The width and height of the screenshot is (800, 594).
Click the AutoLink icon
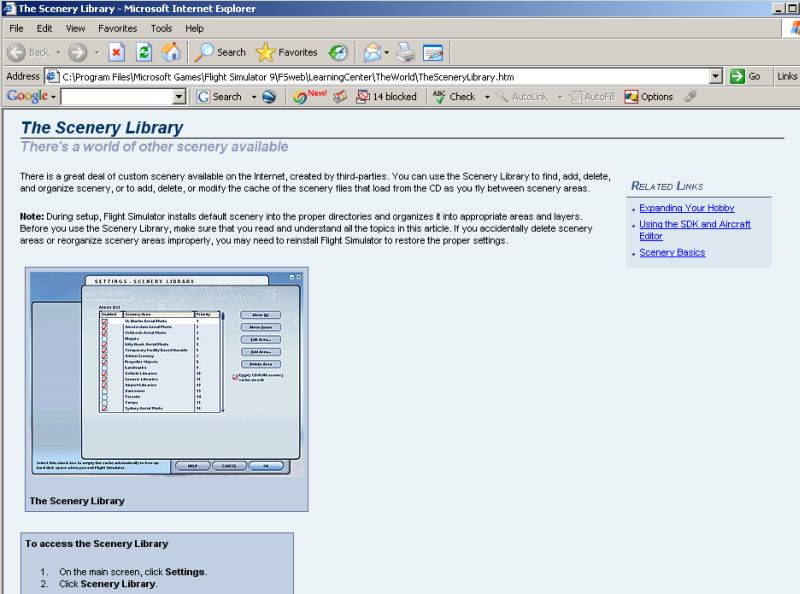pyautogui.click(x=522, y=96)
